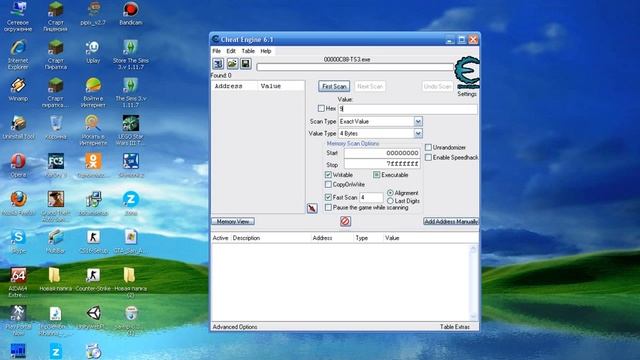Save current table (floppy disk icon)
Image resolution: width=640 pixels, height=360 pixels.
245,64
